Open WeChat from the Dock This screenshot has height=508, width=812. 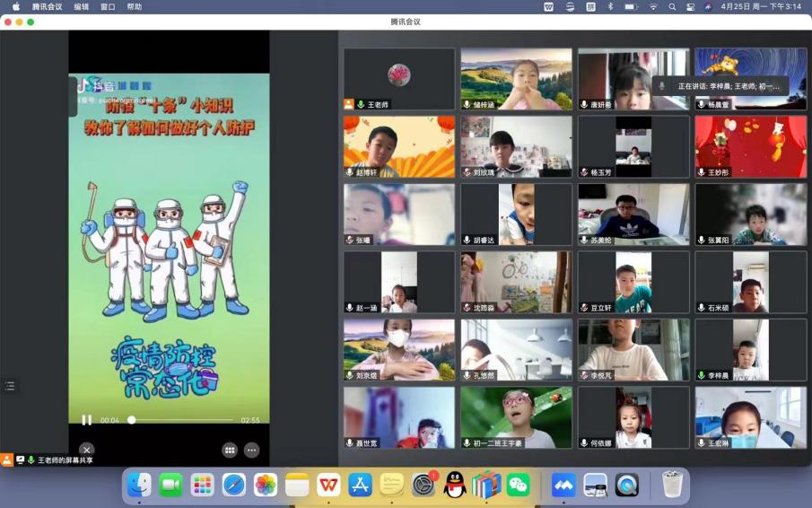[518, 486]
